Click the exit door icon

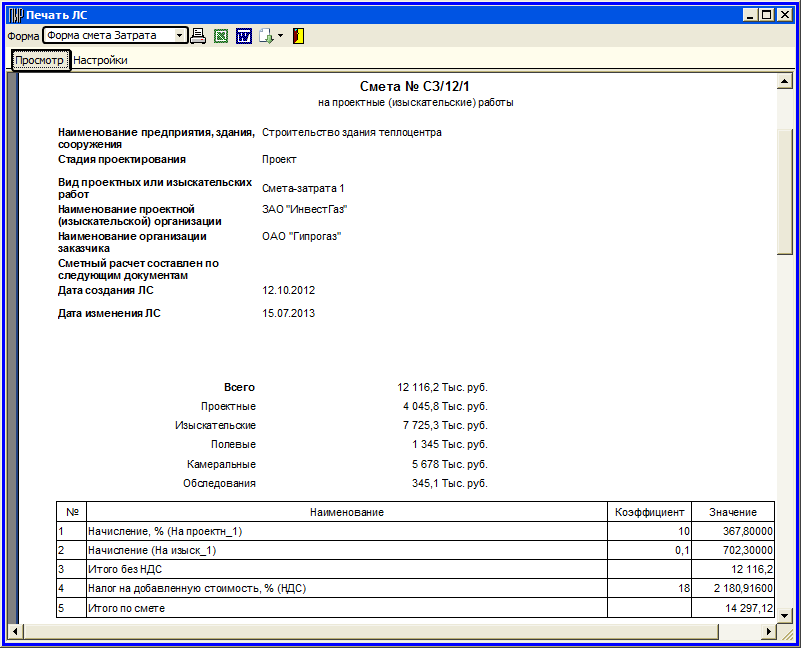tap(298, 36)
